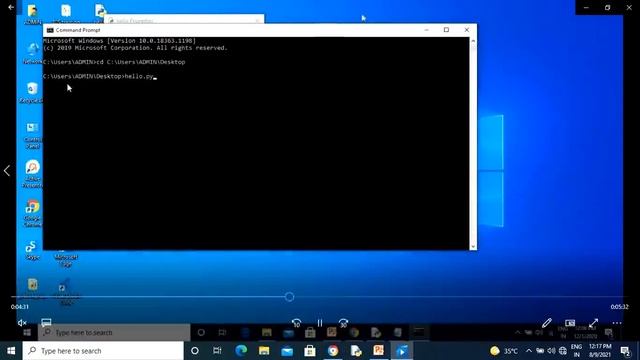Expand the hidden system tray icons chevron
640x360 pixels.
click(529, 351)
